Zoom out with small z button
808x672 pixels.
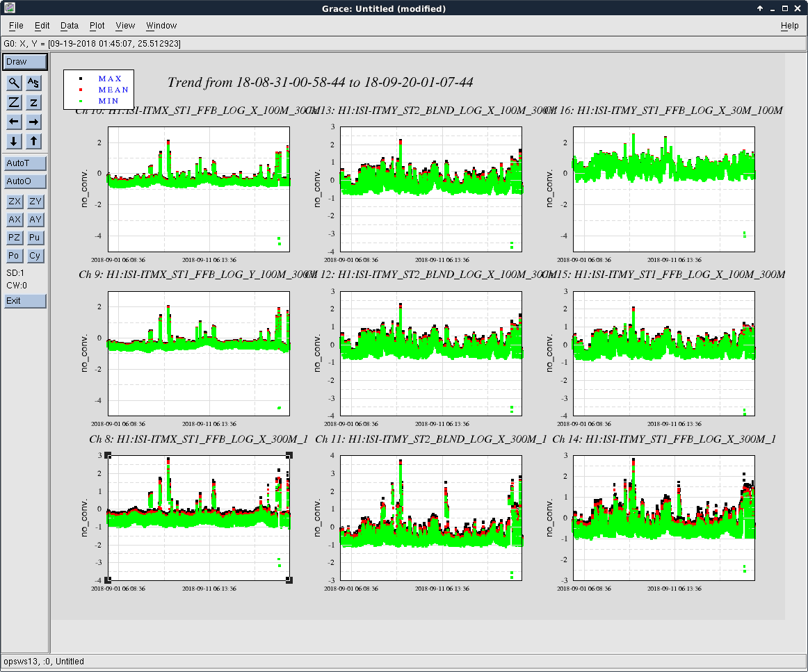pyautogui.click(x=33, y=102)
